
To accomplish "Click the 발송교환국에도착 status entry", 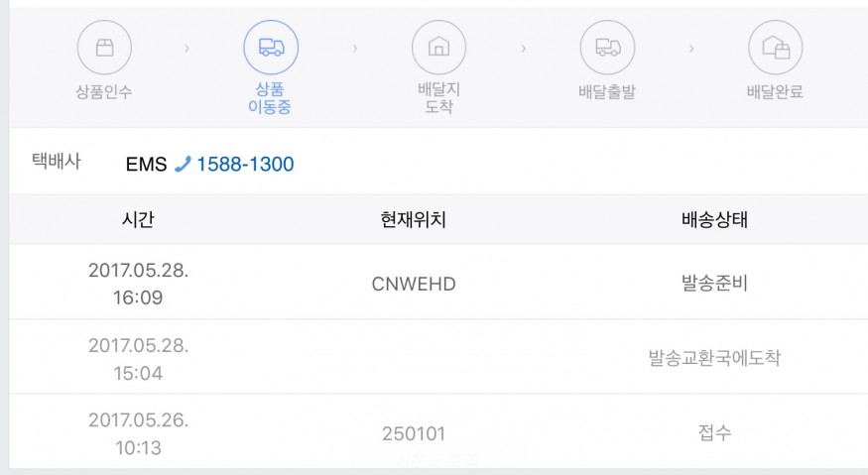I will pyautogui.click(x=714, y=358).
